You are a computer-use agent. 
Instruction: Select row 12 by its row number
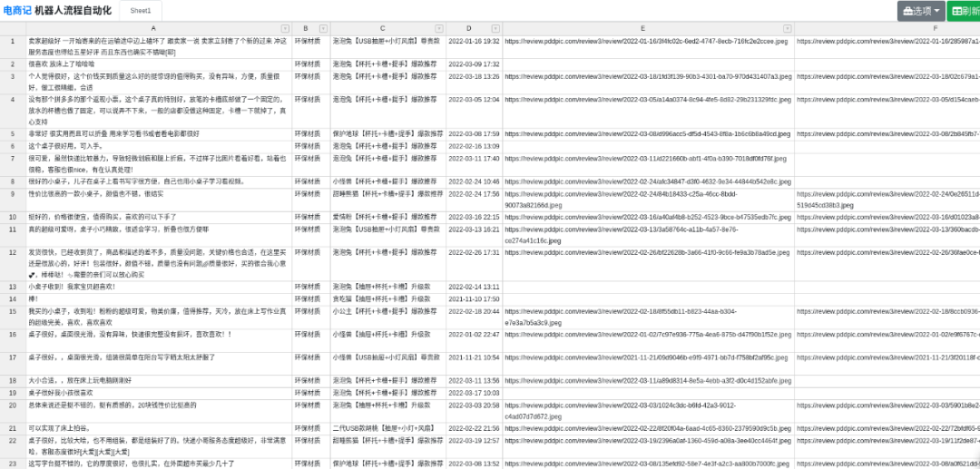13,263
